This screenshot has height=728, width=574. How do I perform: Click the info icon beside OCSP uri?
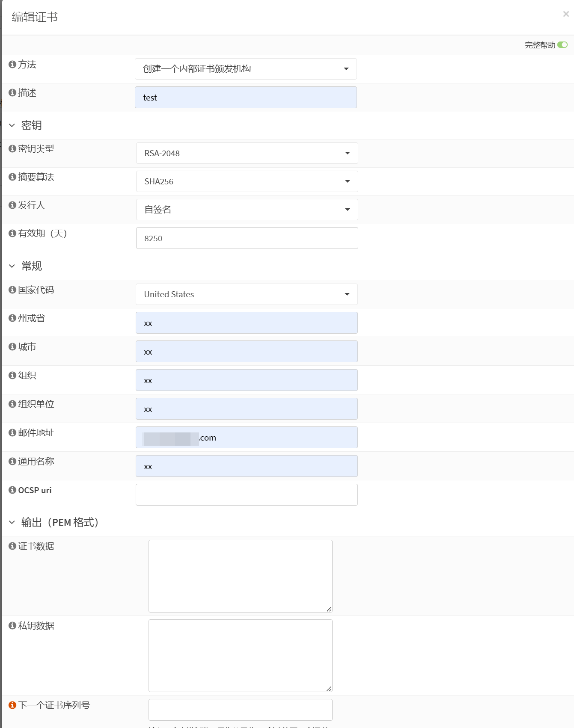point(12,490)
